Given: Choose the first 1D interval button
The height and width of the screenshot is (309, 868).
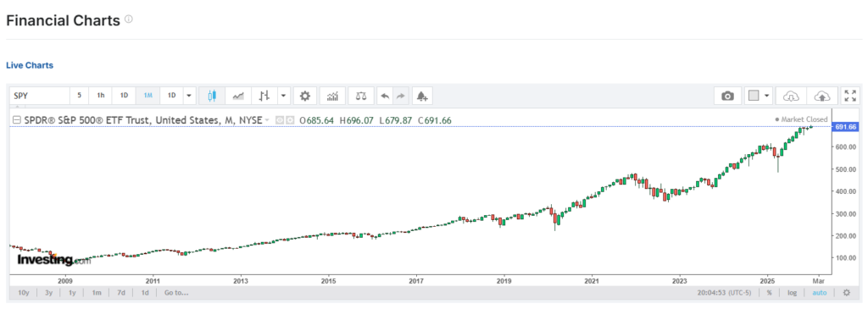Looking at the screenshot, I should click(124, 96).
